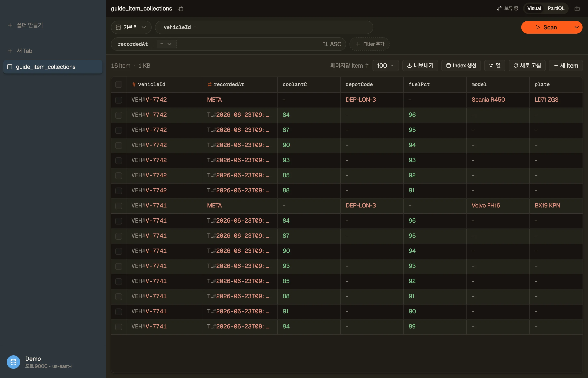Image resolution: width=588 pixels, height=378 pixels.
Task: Click the assistant icon at top right
Action: [577, 9]
